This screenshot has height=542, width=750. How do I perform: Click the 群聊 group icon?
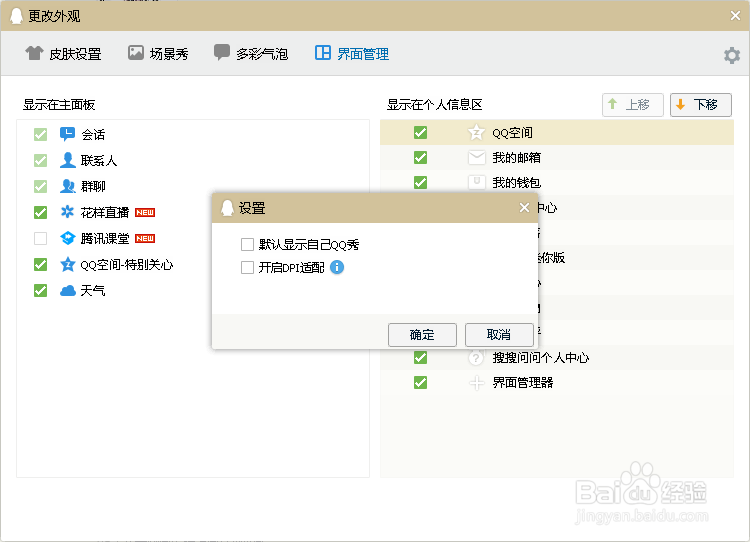click(x=67, y=186)
